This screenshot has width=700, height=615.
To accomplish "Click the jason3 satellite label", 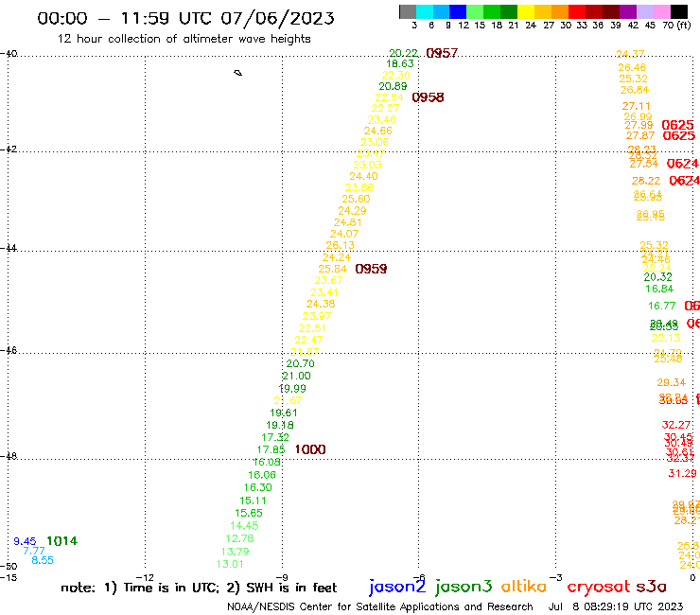I will pyautogui.click(x=464, y=587).
